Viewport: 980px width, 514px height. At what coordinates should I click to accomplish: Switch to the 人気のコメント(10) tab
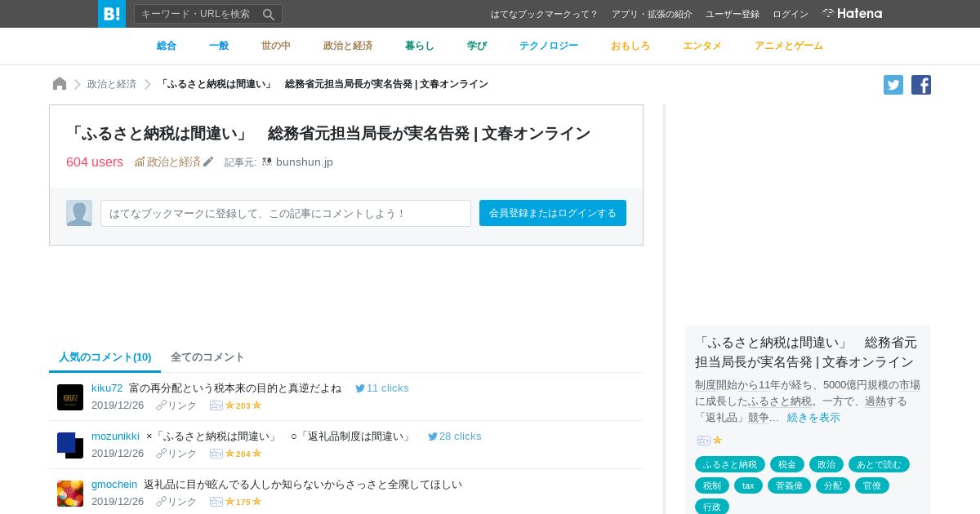click(105, 357)
